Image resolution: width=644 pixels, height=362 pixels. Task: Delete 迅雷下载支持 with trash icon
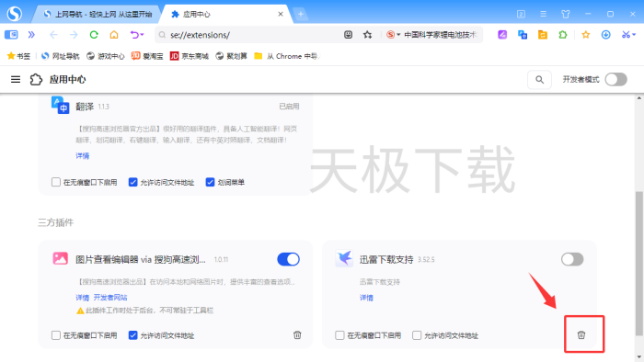tap(581, 335)
